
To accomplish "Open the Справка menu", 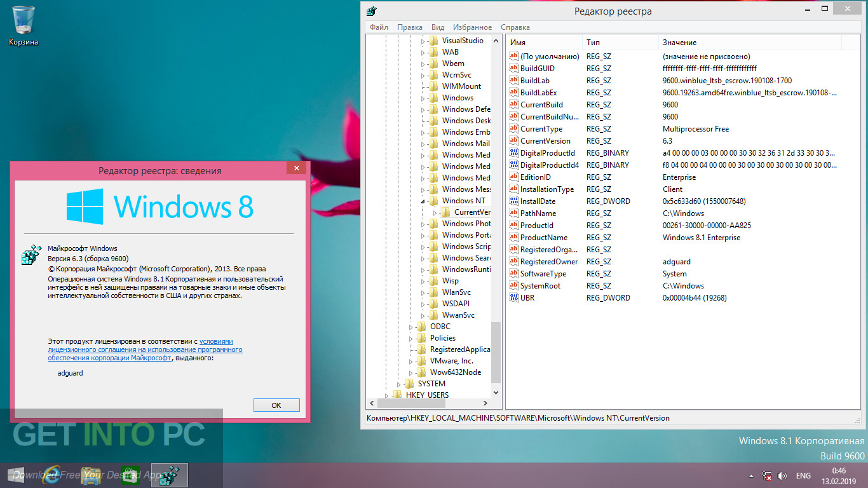I will 515,27.
